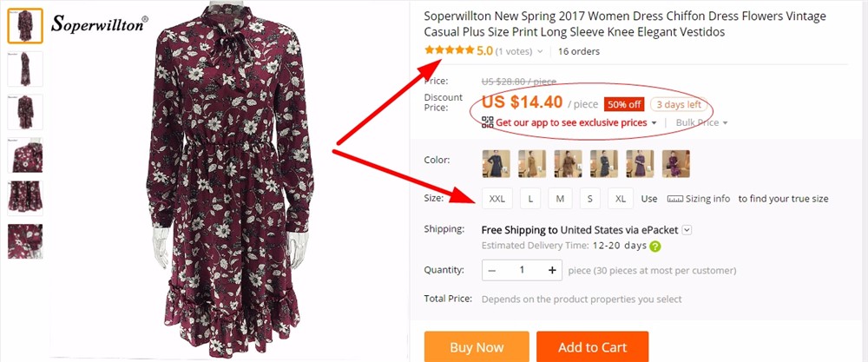Click the ruler icon next to Sizing info
Viewport: 868px width, 362px height.
pos(675,199)
